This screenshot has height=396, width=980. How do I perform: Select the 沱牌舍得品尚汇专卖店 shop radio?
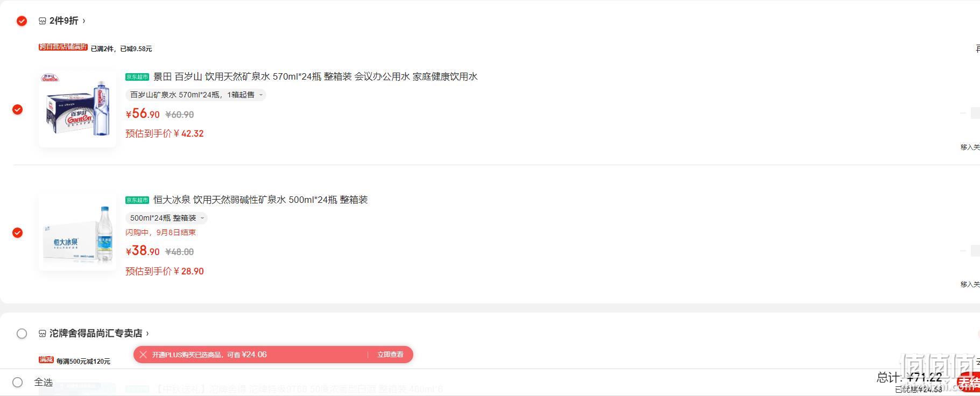(22, 334)
